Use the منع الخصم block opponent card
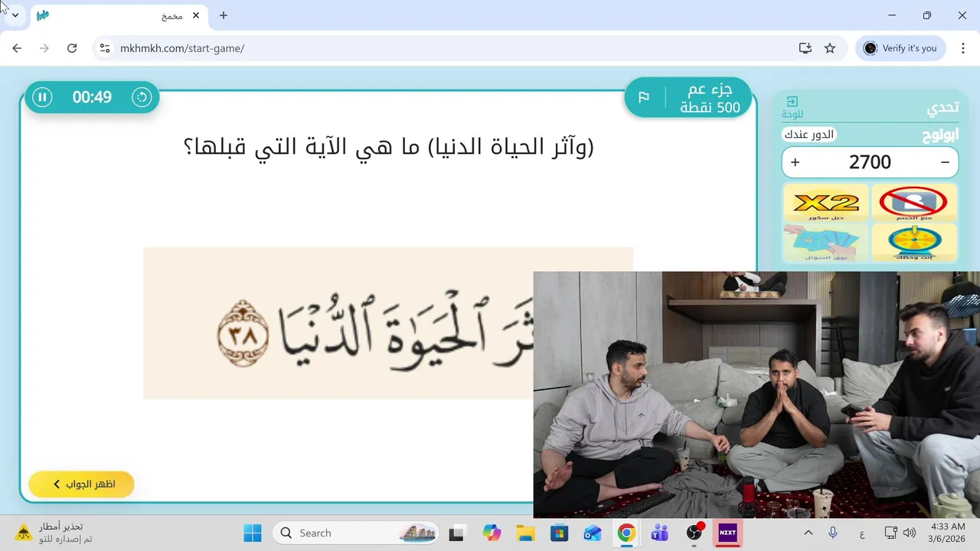This screenshot has width=980, height=551. (913, 203)
